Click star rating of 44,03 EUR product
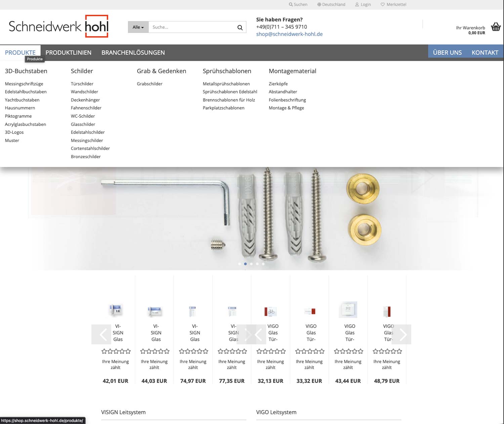The height and width of the screenshot is (424, 504). click(x=155, y=351)
